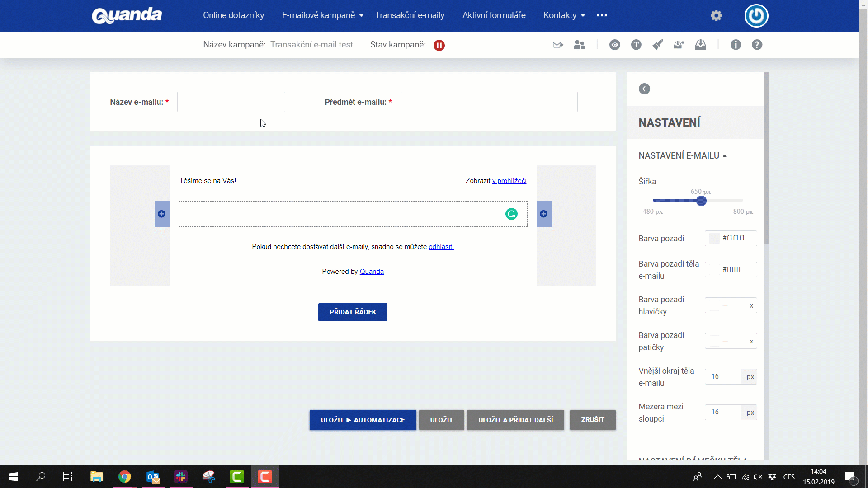The height and width of the screenshot is (488, 868).
Task: Go to Online dotazníky menu
Action: pyautogui.click(x=233, y=15)
